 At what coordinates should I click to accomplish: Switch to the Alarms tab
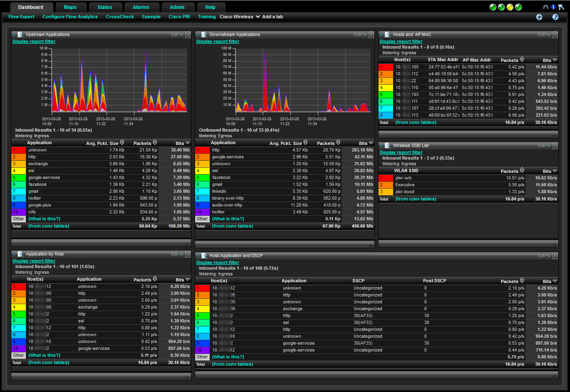pyautogui.click(x=141, y=7)
